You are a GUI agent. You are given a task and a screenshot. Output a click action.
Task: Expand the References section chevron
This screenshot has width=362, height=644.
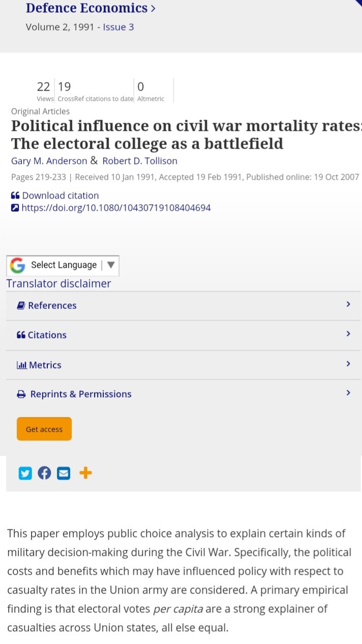point(348,304)
